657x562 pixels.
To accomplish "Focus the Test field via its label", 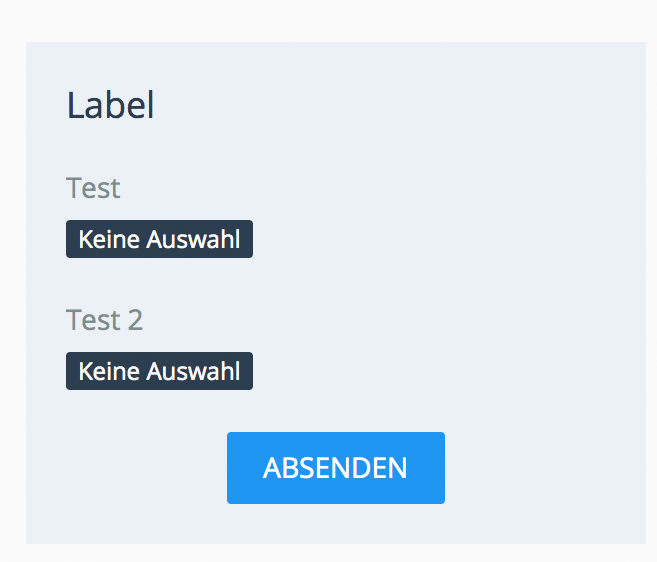I will click(x=93, y=188).
